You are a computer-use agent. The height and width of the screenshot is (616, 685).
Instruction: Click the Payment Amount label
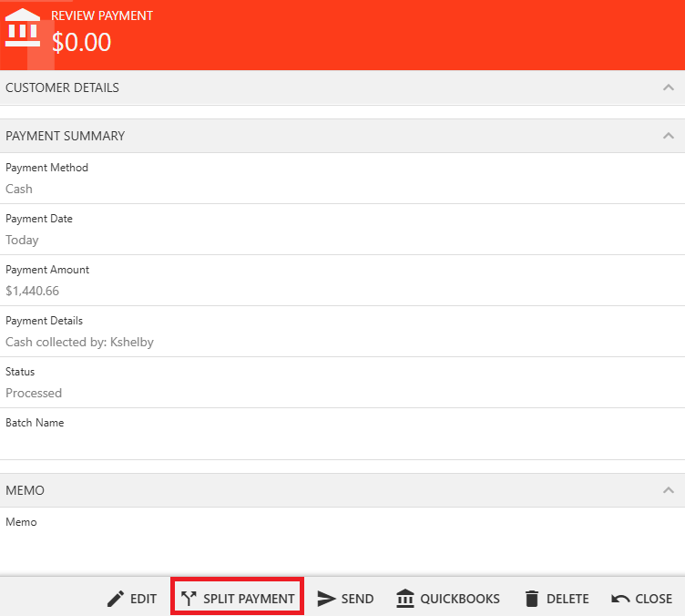(47, 270)
